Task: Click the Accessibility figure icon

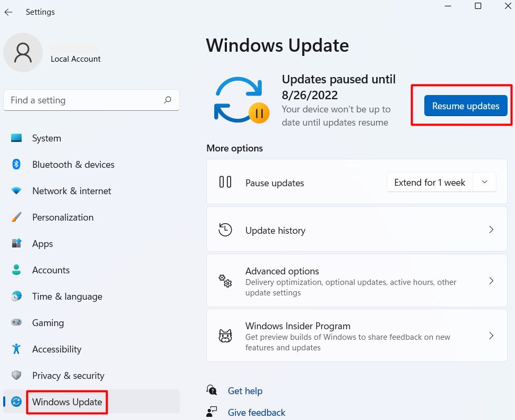Action: point(16,349)
